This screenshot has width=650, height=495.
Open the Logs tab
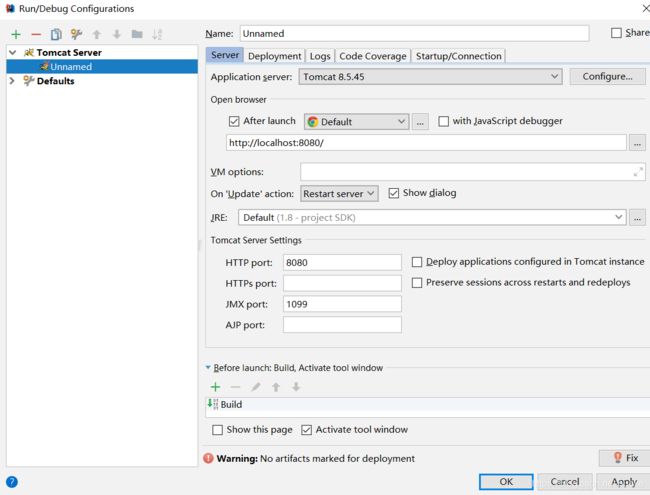pyautogui.click(x=320, y=56)
